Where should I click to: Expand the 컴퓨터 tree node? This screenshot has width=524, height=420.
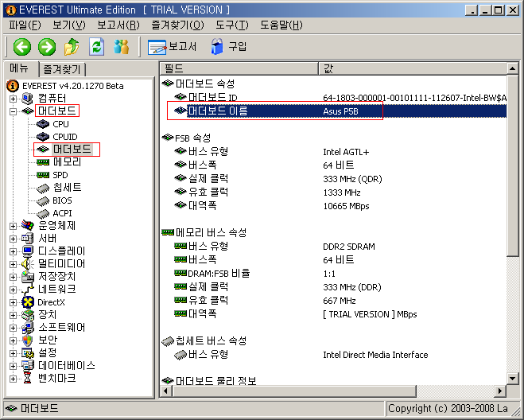(x=13, y=99)
